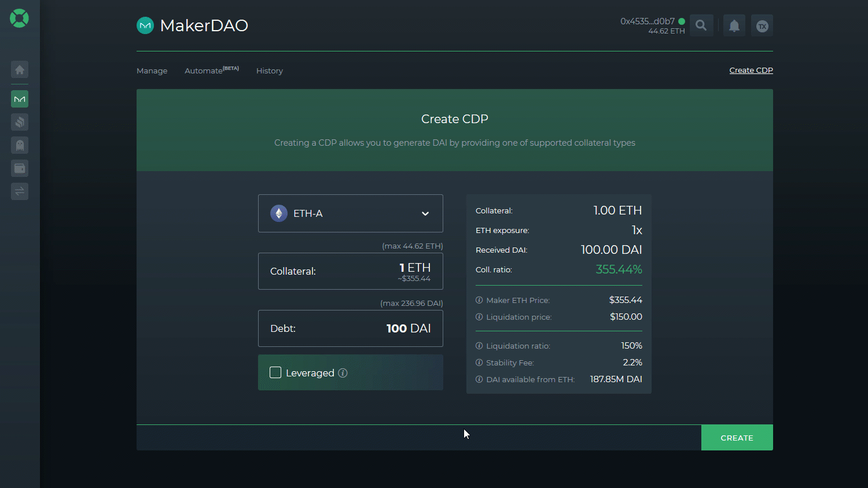The image size is (868, 488).
Task: Click the green wallet connection status dot
Action: [682, 21]
